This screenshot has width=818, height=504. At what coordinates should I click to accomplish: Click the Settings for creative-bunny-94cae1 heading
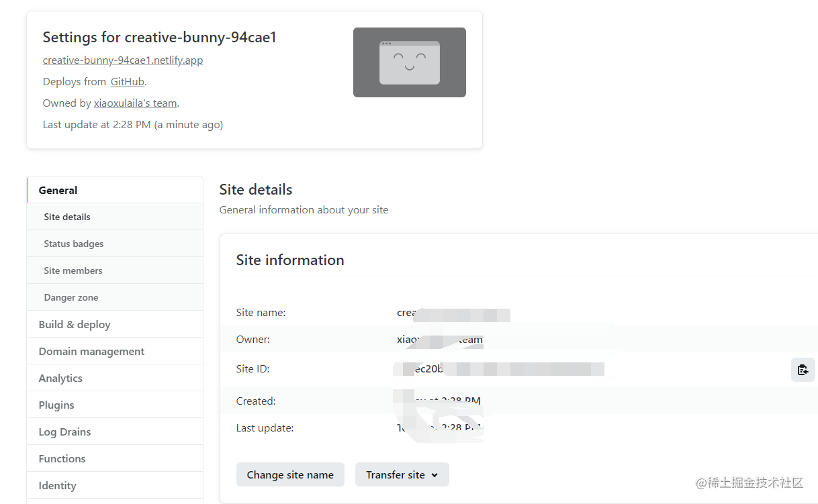[160, 38]
